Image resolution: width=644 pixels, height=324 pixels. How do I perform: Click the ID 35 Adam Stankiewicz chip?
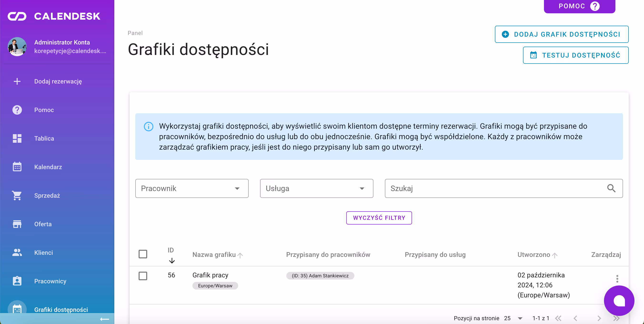320,276
